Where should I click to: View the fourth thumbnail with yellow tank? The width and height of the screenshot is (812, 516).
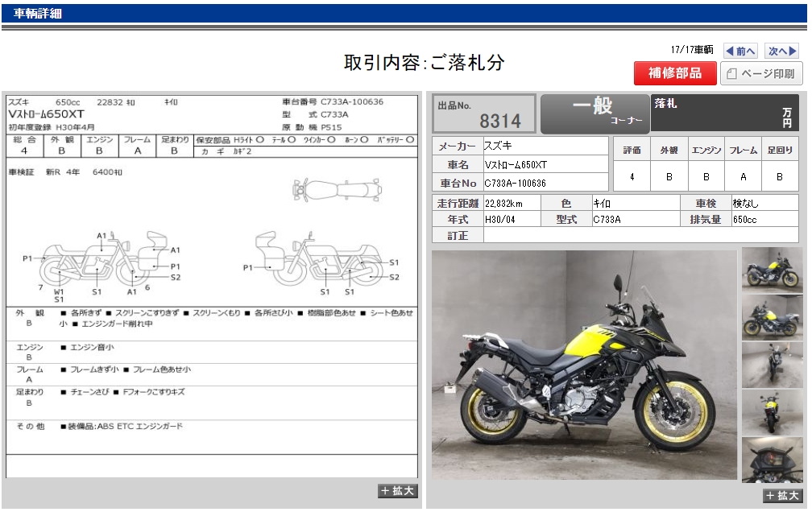click(772, 412)
